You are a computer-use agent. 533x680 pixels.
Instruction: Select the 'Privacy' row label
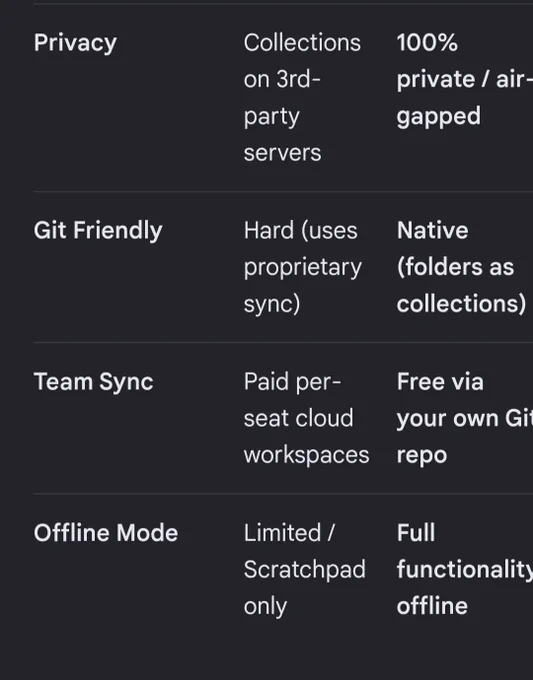[75, 43]
